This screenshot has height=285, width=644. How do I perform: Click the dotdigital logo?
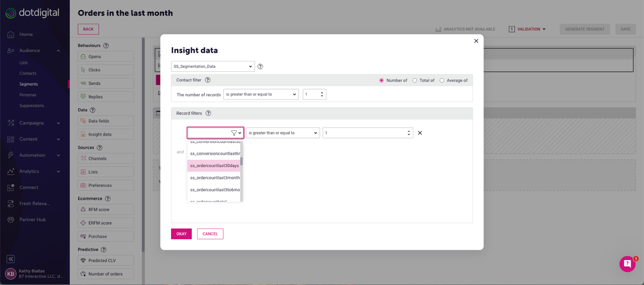pyautogui.click(x=32, y=13)
